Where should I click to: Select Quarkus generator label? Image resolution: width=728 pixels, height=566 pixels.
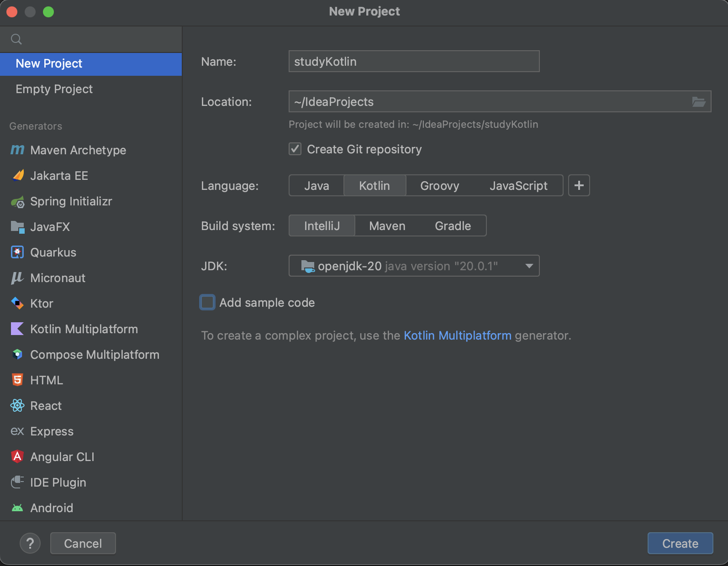coord(53,252)
